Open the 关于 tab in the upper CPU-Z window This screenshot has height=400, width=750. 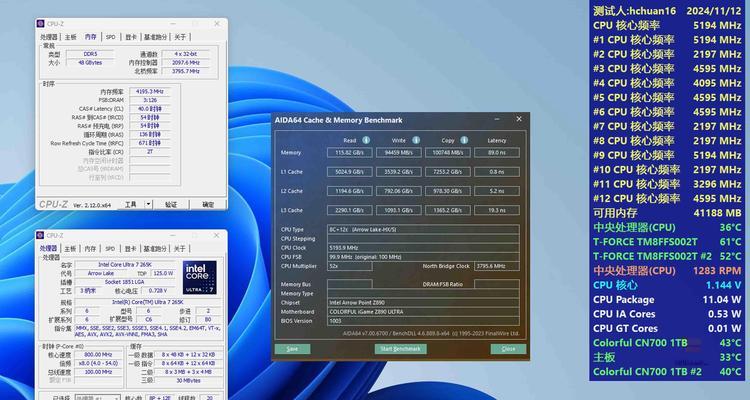(x=180, y=37)
